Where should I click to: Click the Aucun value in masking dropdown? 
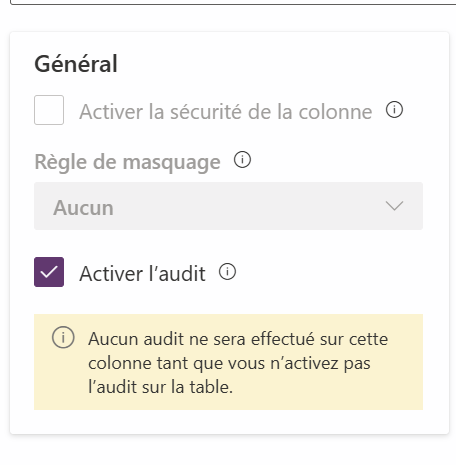coord(83,208)
